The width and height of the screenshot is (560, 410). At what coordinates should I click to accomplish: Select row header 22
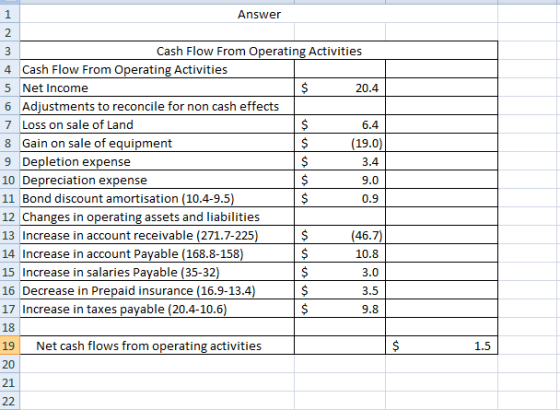[10, 401]
